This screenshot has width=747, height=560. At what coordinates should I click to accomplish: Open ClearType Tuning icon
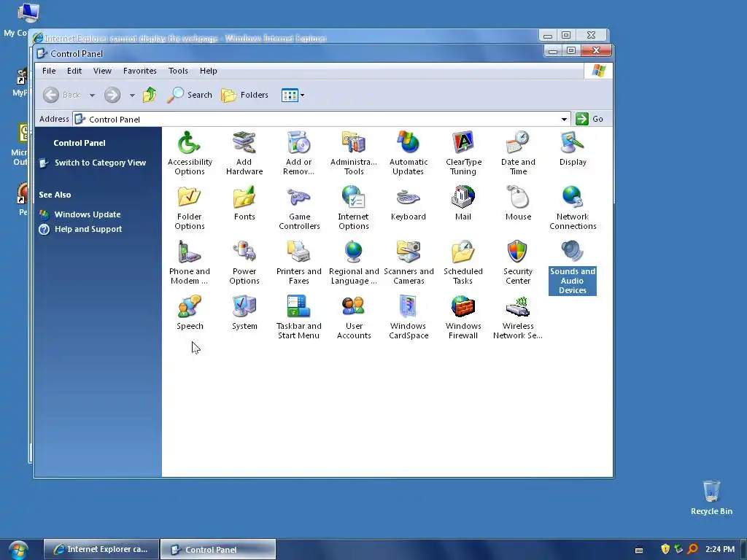[x=463, y=153]
